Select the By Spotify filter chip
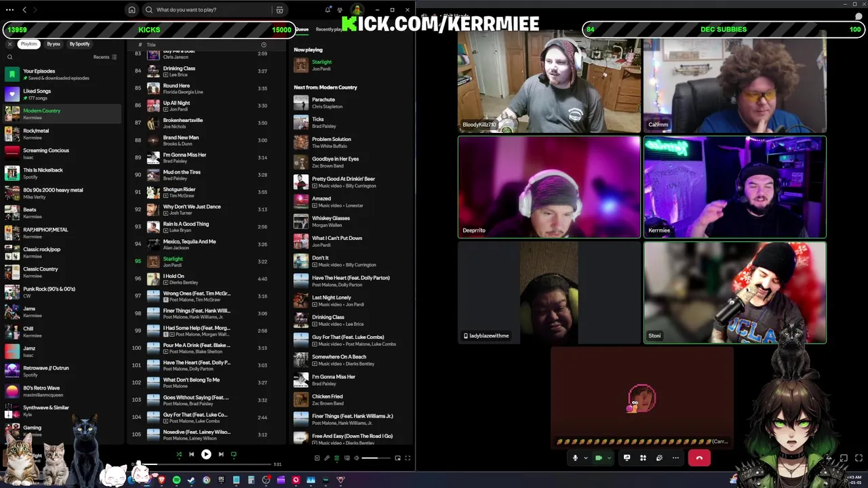The height and width of the screenshot is (488, 868). point(79,44)
